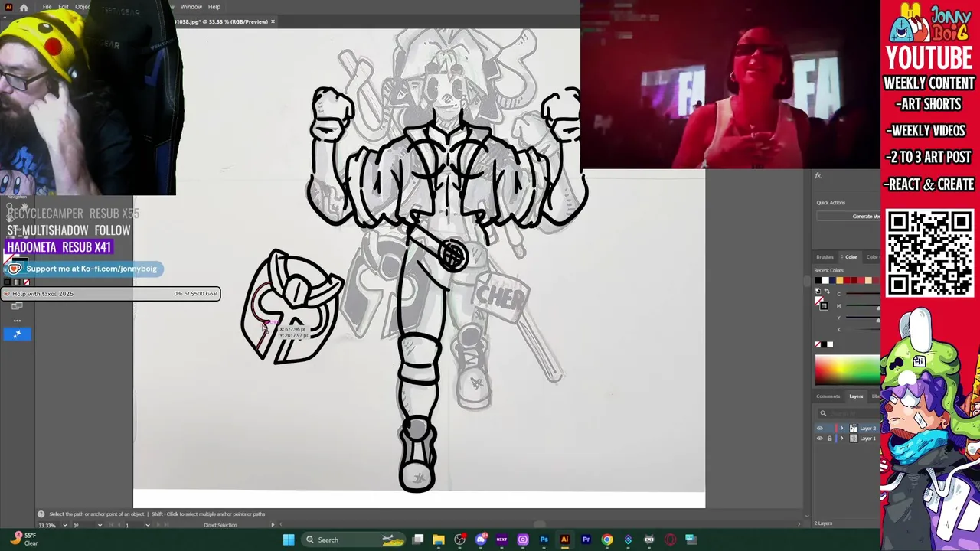Open the Edit menu
The image size is (980, 551).
64,7
